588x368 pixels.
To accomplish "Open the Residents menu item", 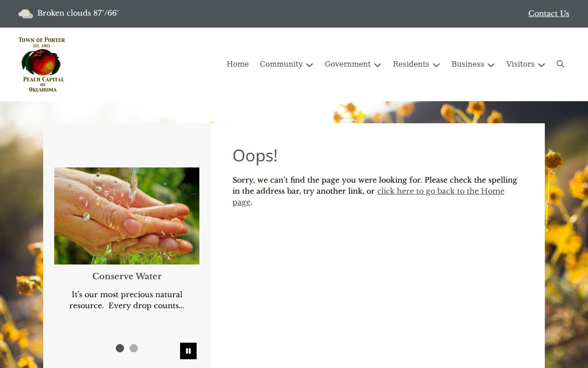I will pos(411,64).
